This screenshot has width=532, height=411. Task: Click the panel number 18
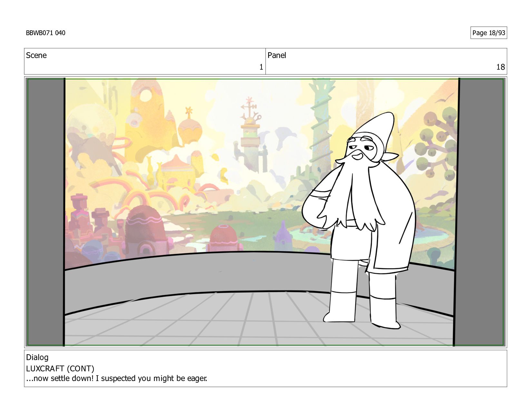click(500, 67)
